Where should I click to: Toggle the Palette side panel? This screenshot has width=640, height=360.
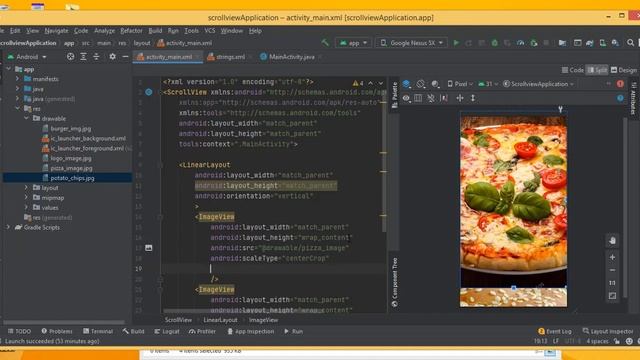pyautogui.click(x=394, y=95)
